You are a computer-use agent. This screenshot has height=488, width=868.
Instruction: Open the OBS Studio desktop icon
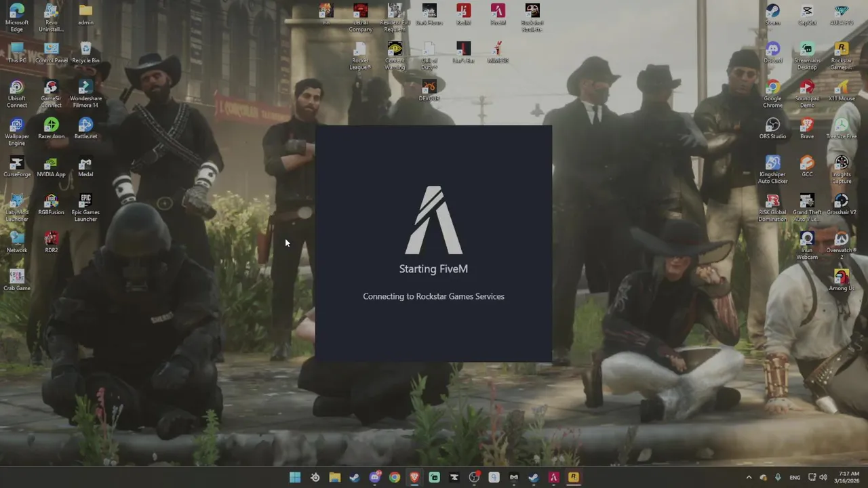772,129
